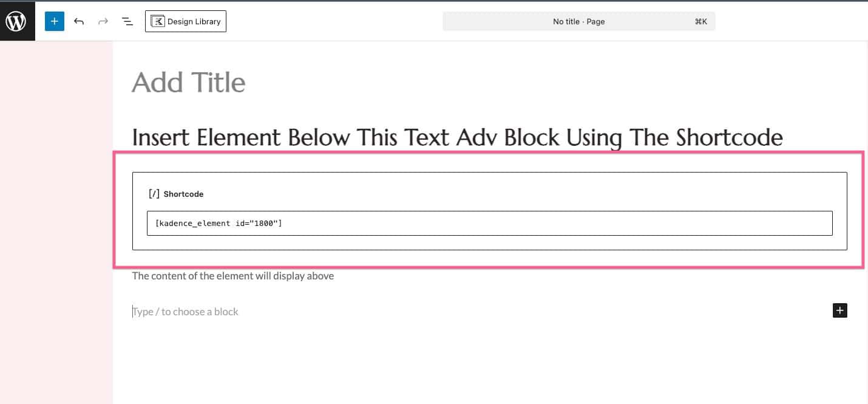Click the Add Title field
868x404 pixels.
tap(188, 82)
